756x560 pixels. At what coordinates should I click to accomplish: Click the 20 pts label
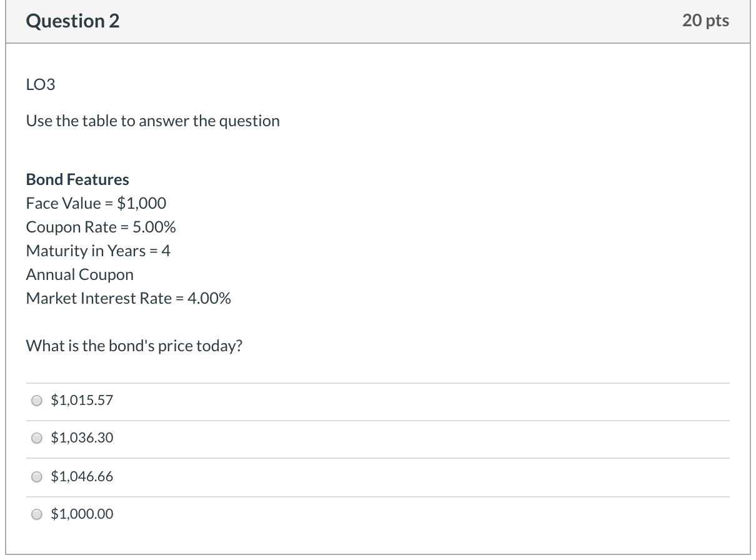click(706, 21)
